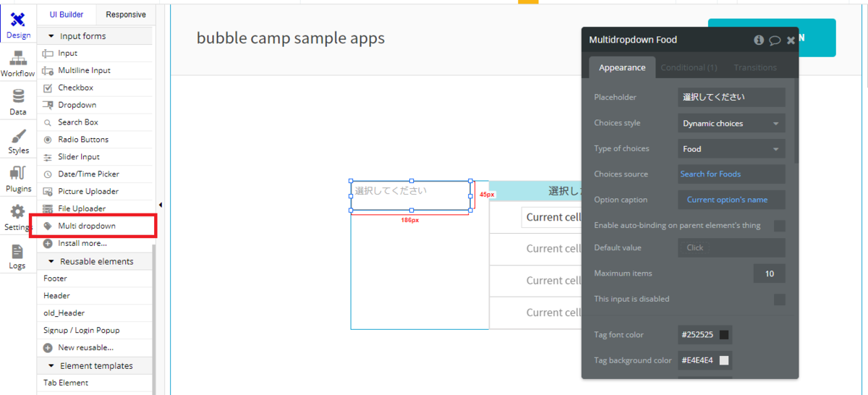Click the Multidropdown Food editor title

click(633, 41)
